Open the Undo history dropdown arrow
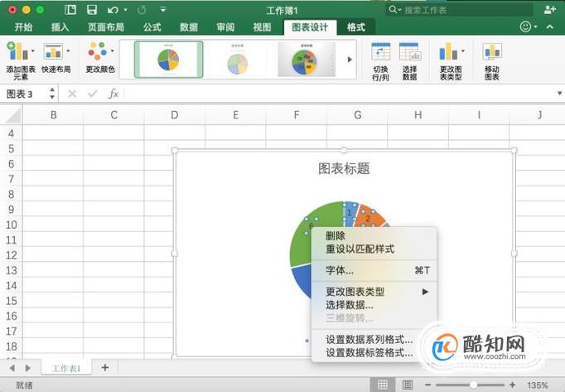Viewport: 565px width, 392px height. click(125, 10)
